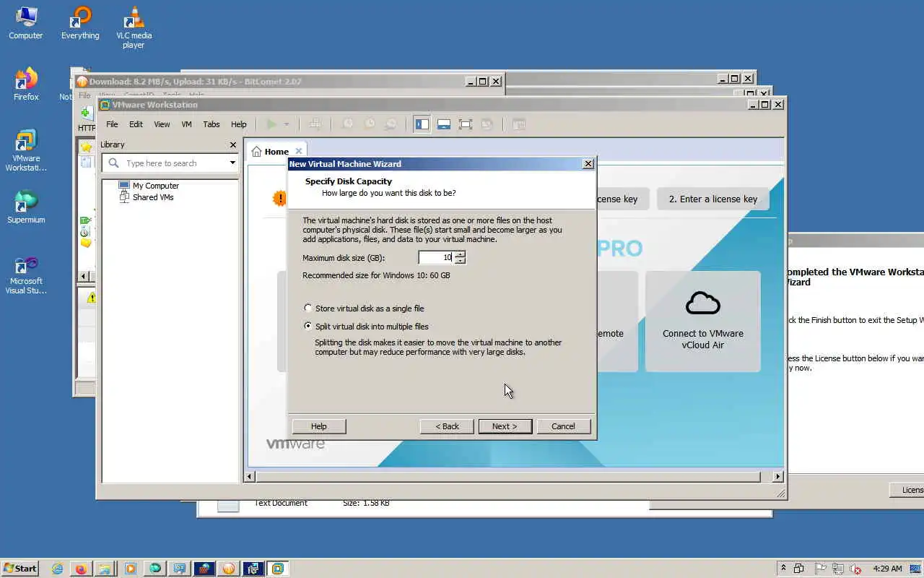Click the taskbar clock showing 4:29 AM
This screenshot has height=578, width=924.
click(x=887, y=569)
